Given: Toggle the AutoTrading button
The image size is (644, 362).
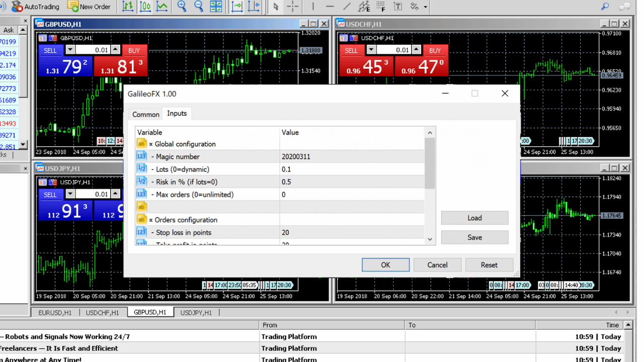Looking at the screenshot, I should pos(35,7).
